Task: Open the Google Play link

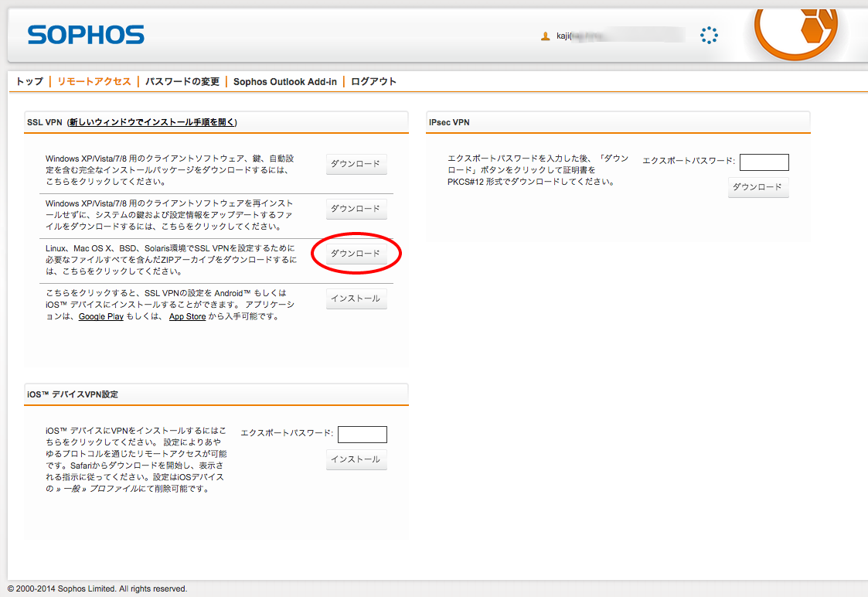Action: coord(100,316)
